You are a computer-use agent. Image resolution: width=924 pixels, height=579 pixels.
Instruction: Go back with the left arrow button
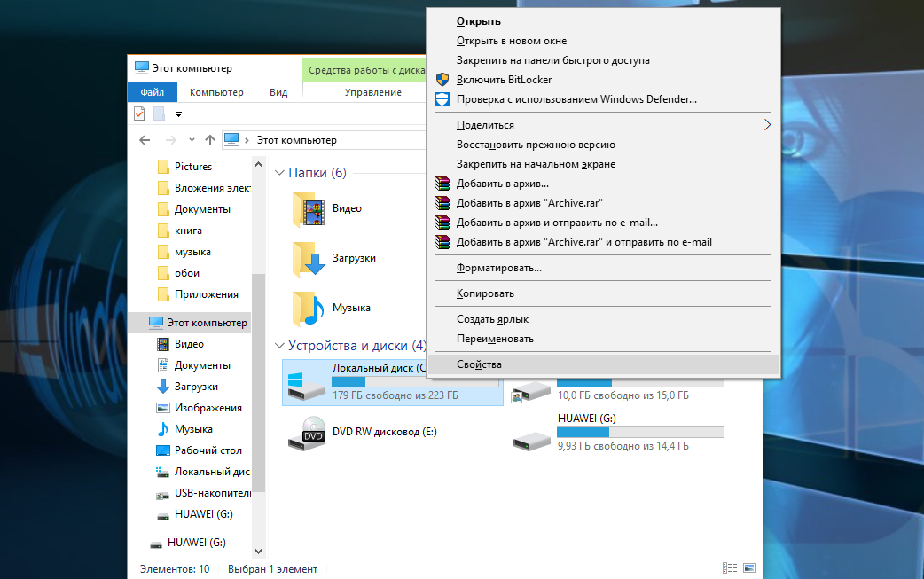coord(145,140)
